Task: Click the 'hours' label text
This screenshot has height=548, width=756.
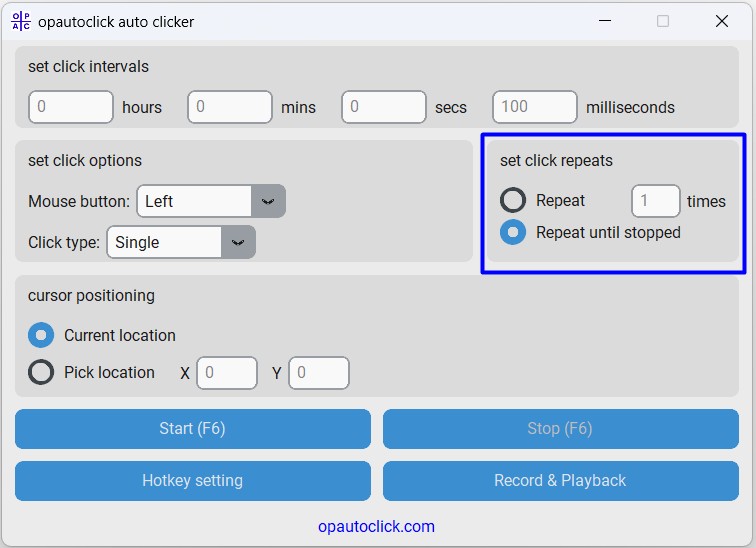Action: tap(142, 107)
